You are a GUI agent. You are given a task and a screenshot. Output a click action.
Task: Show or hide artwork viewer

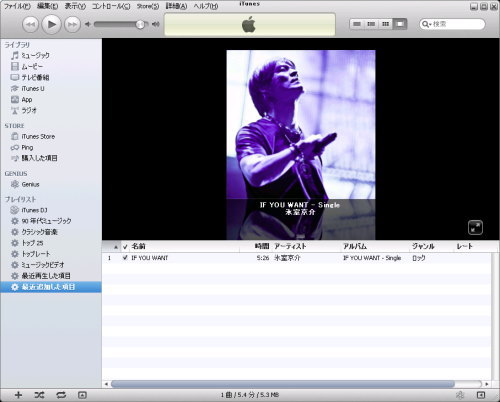tap(82, 395)
